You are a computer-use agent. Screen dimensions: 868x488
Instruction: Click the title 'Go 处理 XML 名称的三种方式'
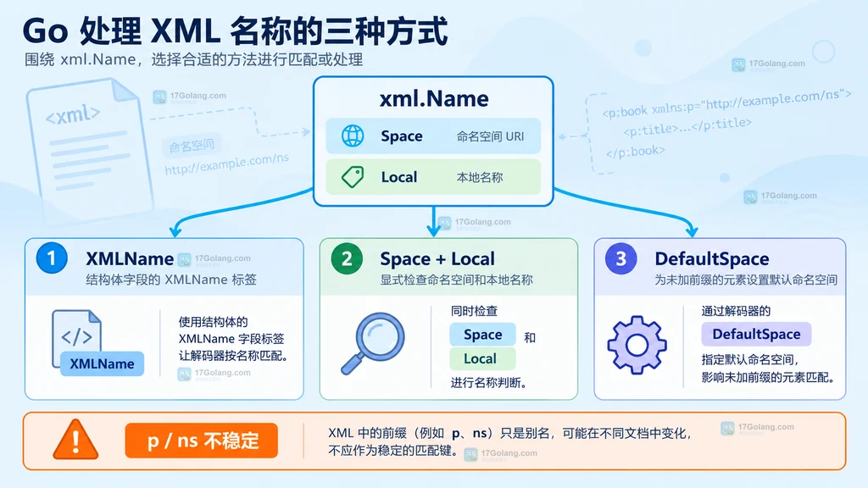coord(236,31)
